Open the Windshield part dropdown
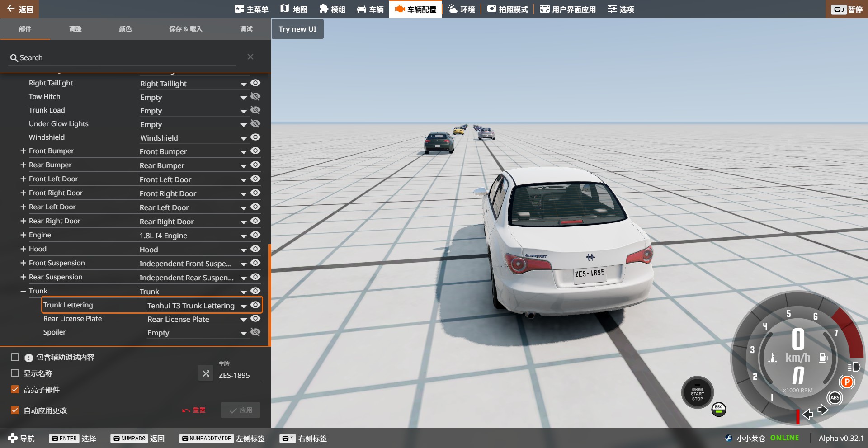This screenshot has width=868, height=448. click(x=194, y=138)
